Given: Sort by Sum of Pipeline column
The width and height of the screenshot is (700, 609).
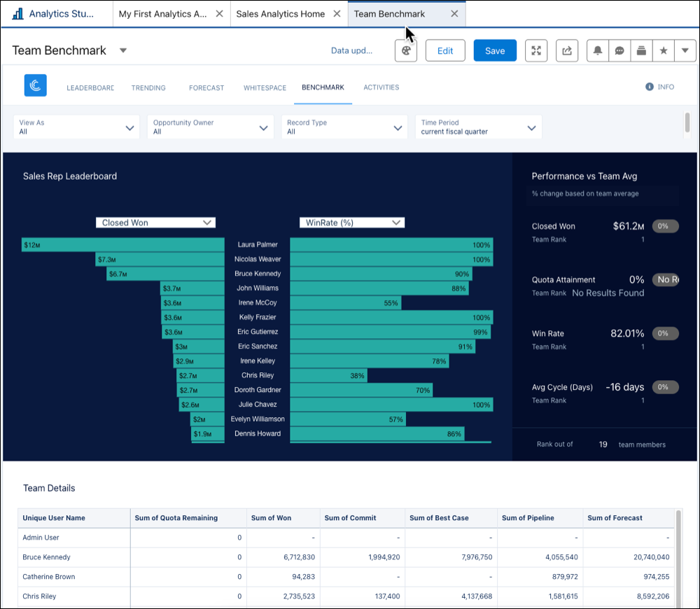Looking at the screenshot, I should (540, 518).
